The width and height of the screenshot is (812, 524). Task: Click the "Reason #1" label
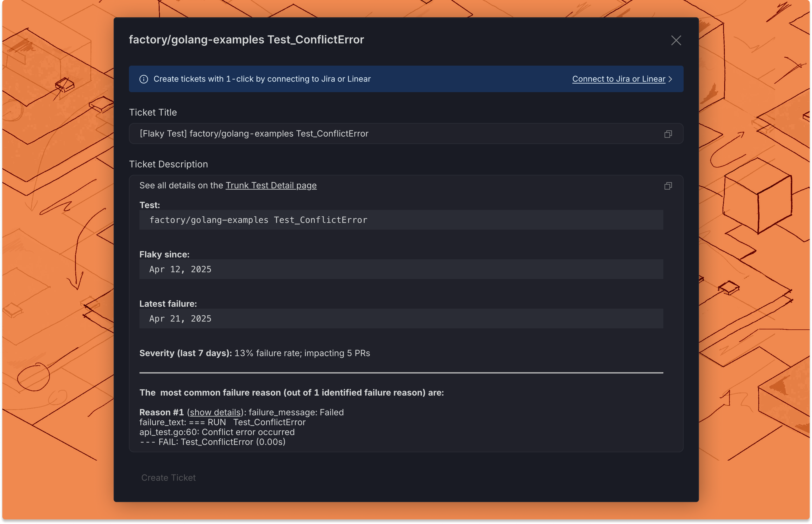(x=161, y=412)
